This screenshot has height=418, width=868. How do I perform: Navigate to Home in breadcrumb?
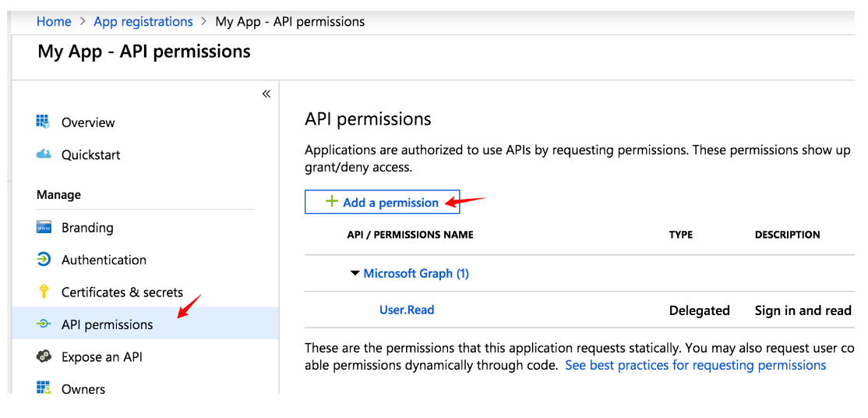[x=54, y=22]
